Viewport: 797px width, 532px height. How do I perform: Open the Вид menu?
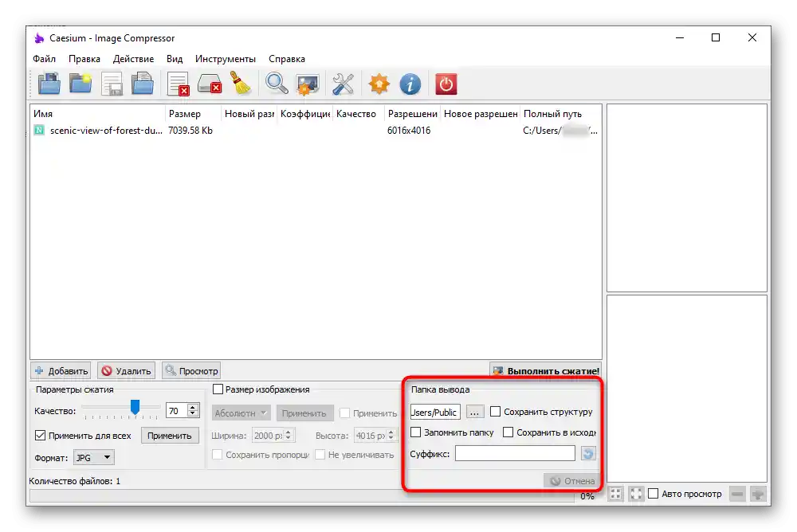point(175,59)
